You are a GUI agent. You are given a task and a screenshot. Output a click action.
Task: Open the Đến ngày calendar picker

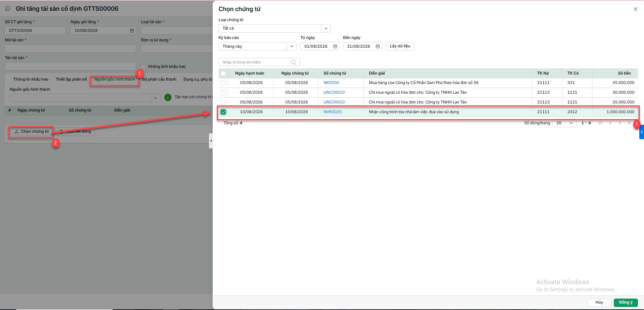pos(378,46)
